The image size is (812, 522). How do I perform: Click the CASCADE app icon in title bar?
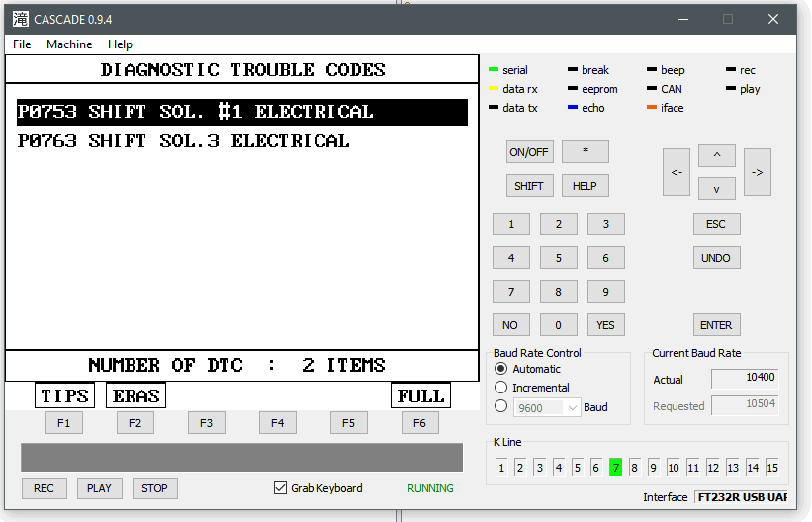[x=19, y=18]
